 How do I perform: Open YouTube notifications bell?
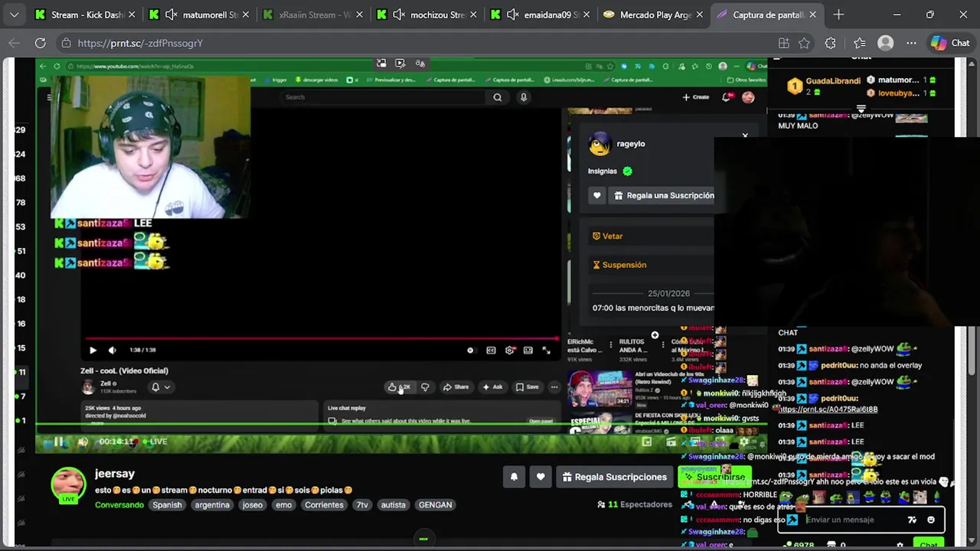[x=727, y=97]
